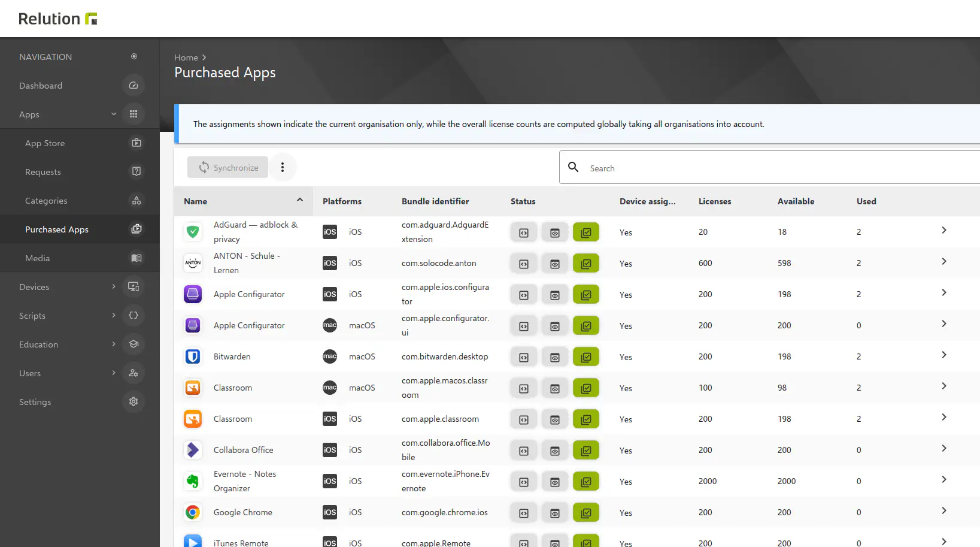The height and width of the screenshot is (547, 980).
Task: Click the Synchronize button
Action: coord(228,168)
